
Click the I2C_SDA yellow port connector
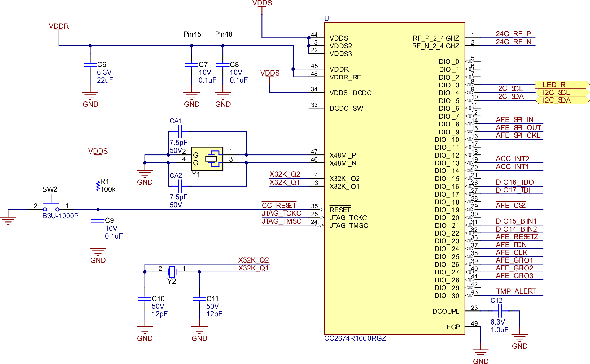click(x=562, y=100)
